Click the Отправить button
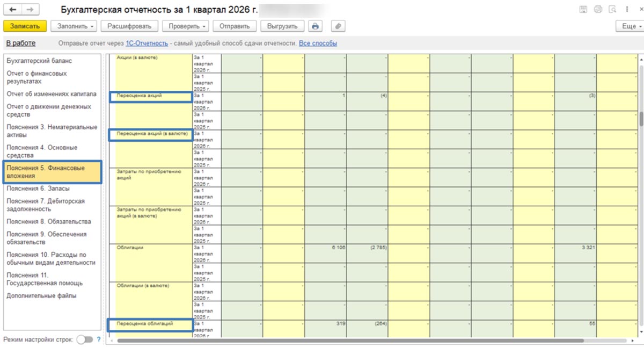 tap(235, 26)
